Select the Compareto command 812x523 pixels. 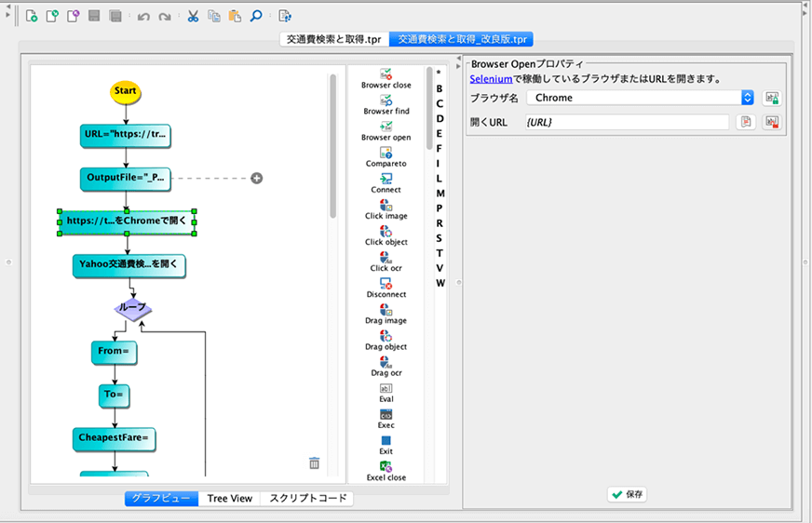pyautogui.click(x=386, y=157)
